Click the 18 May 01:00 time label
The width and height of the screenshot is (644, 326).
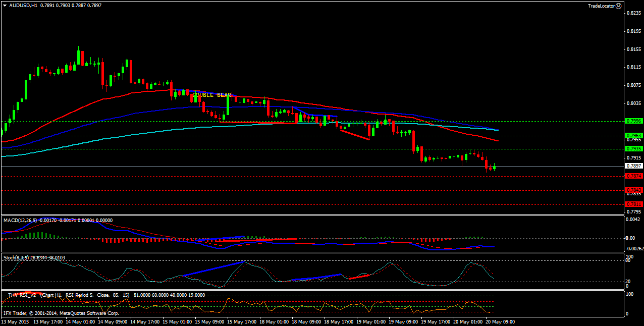[274, 321]
